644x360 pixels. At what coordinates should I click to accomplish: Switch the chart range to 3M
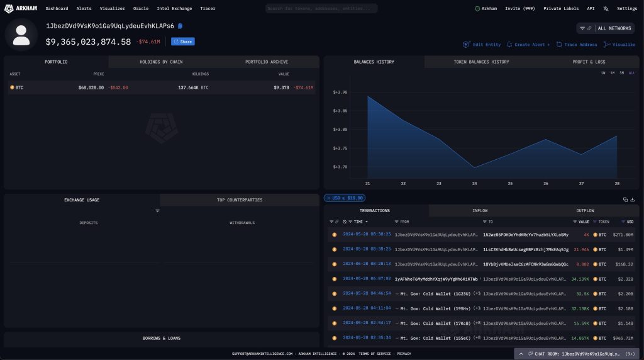(621, 73)
